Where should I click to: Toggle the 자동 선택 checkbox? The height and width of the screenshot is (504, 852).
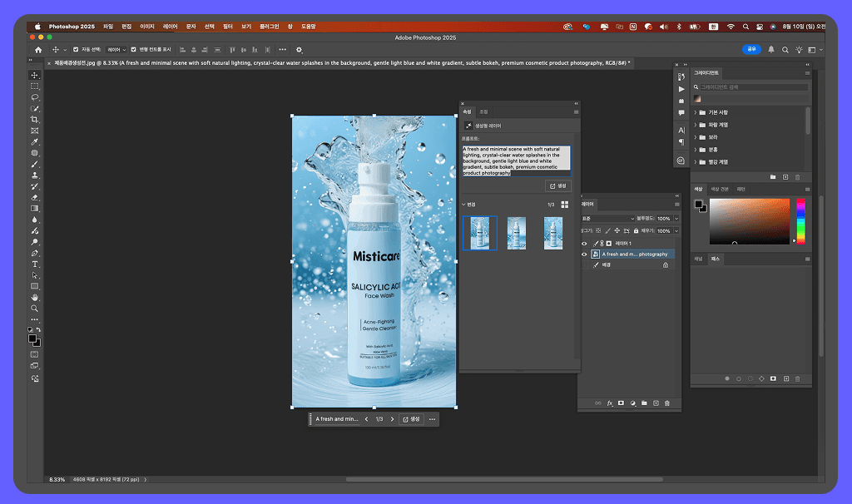tap(76, 49)
